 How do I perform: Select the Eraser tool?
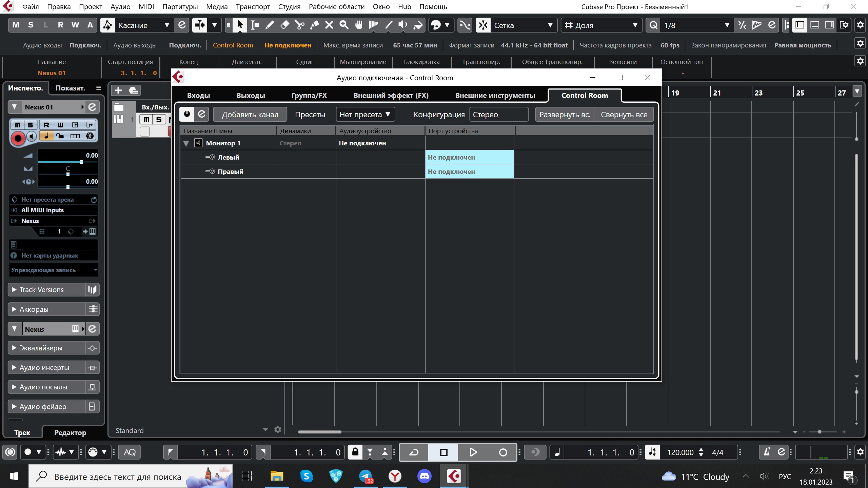pyautogui.click(x=284, y=25)
